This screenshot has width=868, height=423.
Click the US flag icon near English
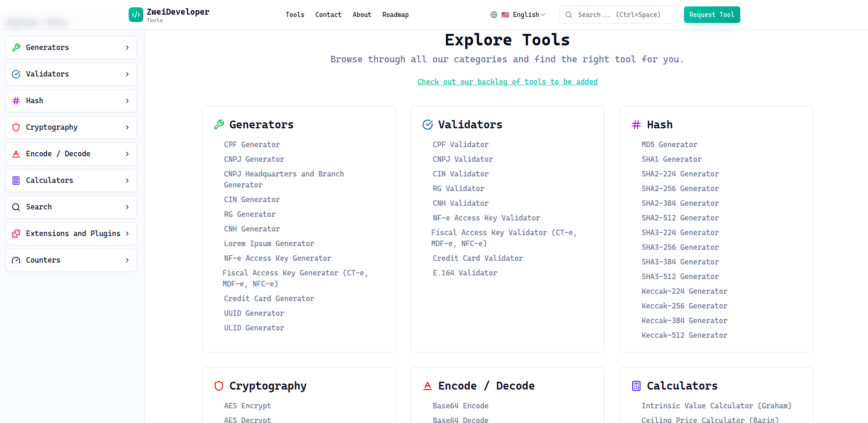tap(505, 14)
